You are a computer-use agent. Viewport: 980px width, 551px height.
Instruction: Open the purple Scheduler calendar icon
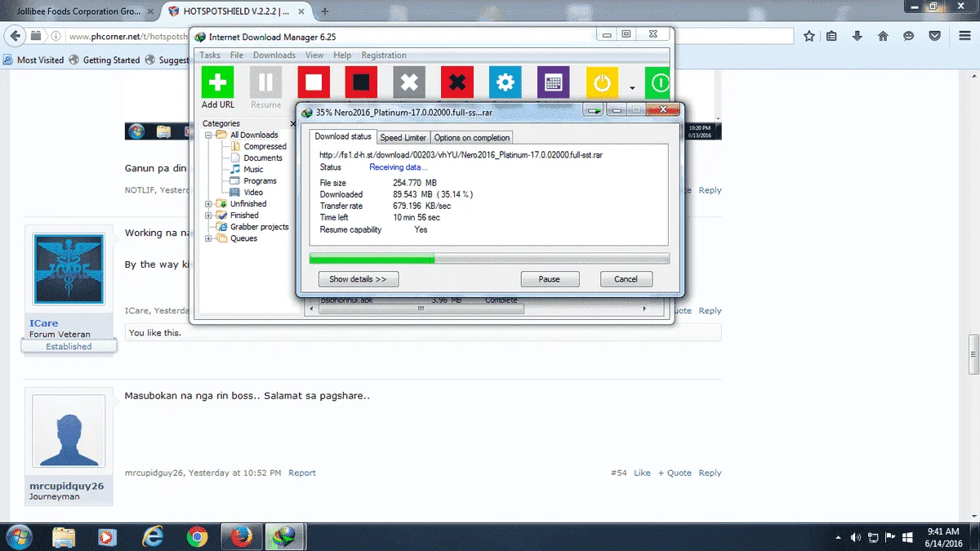pyautogui.click(x=554, y=82)
